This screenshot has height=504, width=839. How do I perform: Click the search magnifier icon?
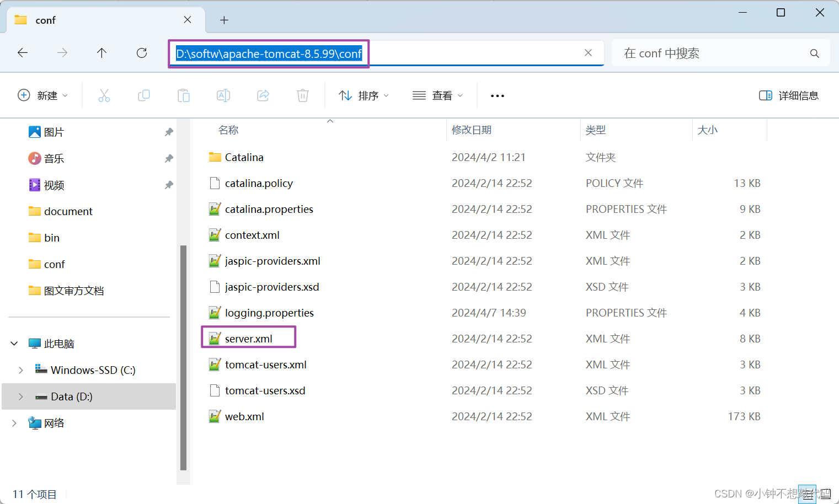point(814,53)
